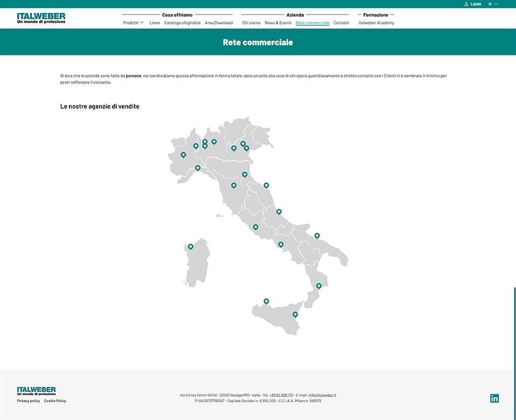Open the IT language selector
Screen dimensions: 516x420
[492, 4]
